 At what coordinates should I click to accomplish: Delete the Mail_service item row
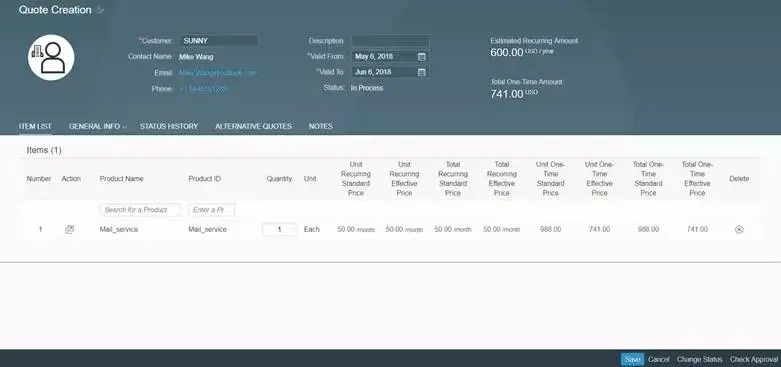pos(739,230)
